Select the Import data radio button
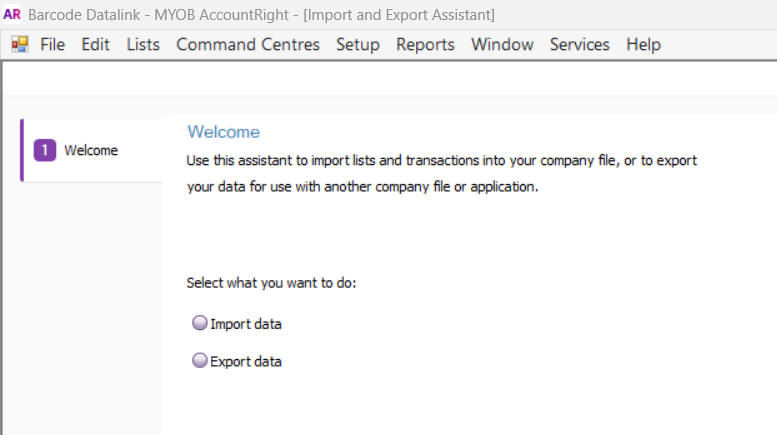Viewport: 777px width, 435px height. [x=200, y=323]
